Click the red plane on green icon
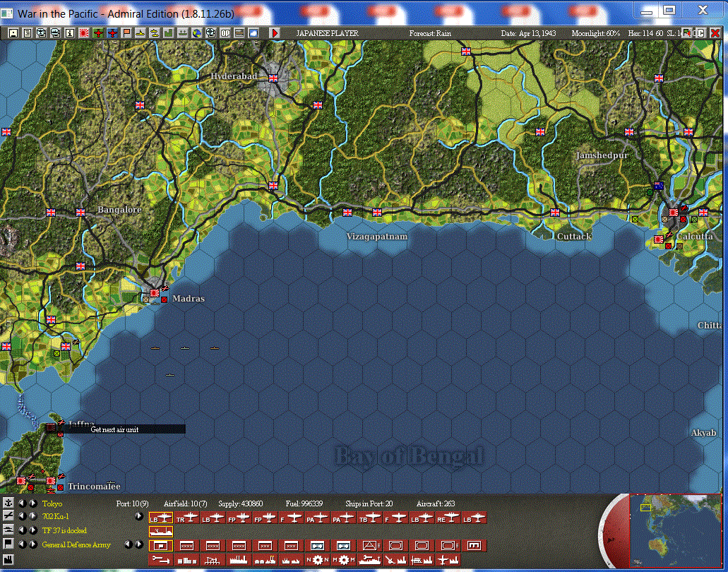Viewport: 728px width, 572px height. tap(98, 33)
